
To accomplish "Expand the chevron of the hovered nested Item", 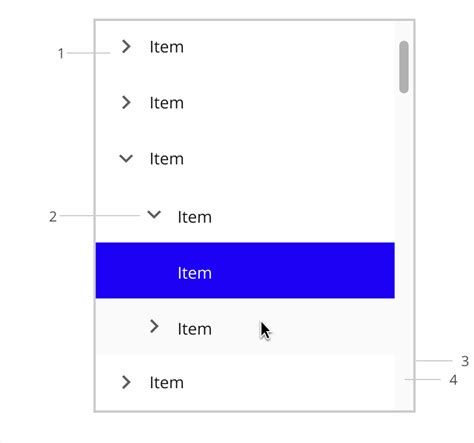I will 154,326.
